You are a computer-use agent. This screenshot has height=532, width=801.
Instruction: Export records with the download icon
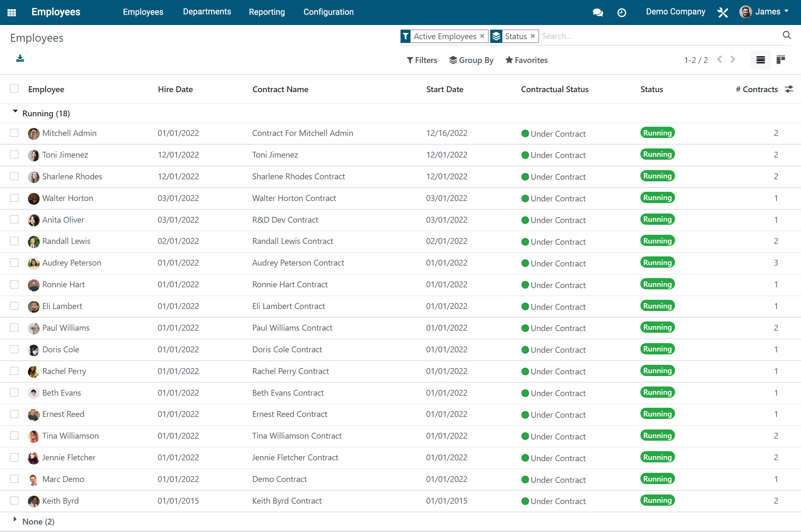(x=20, y=59)
